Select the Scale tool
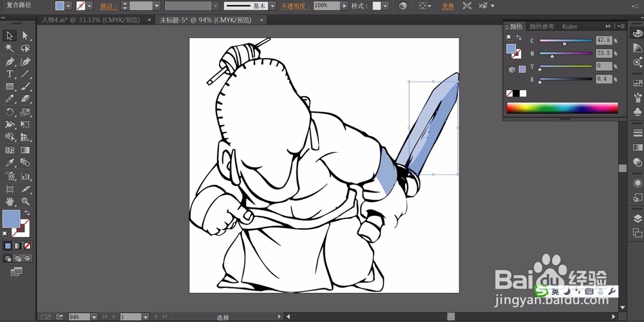The height and width of the screenshot is (322, 644). (x=26, y=111)
